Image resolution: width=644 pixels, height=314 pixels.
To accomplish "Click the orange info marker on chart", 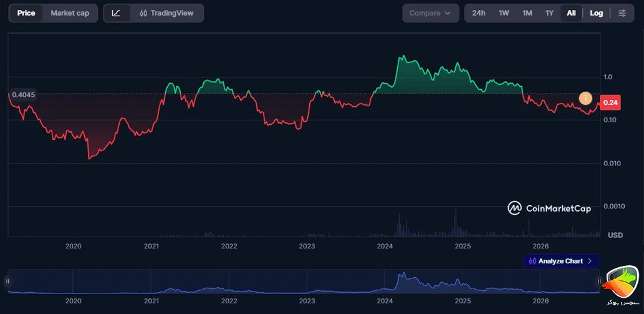I will pos(585,98).
